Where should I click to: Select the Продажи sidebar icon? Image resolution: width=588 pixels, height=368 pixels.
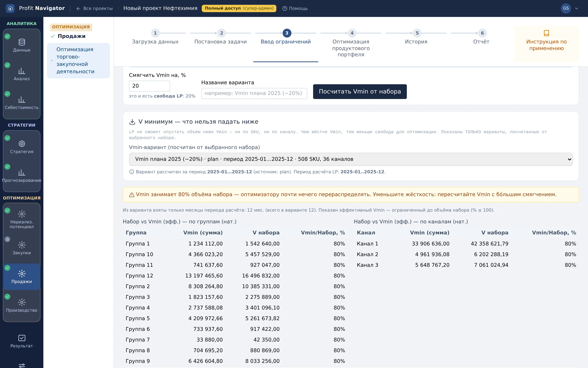22,274
